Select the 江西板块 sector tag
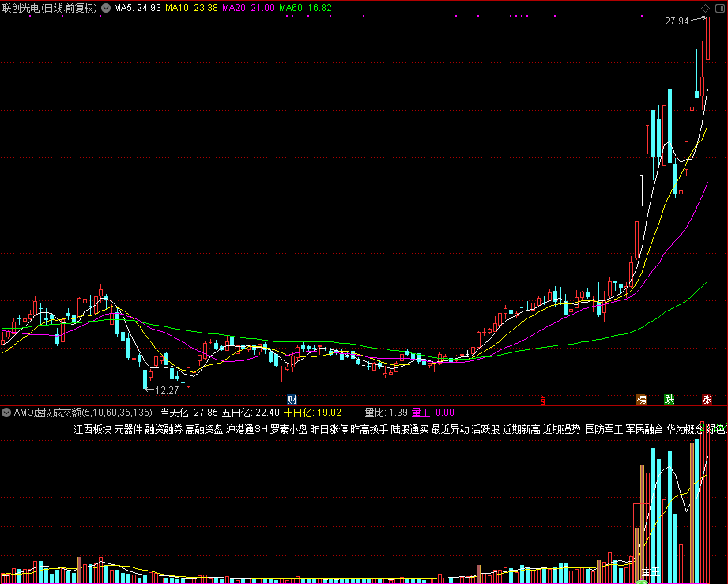Viewport: 728px width, 584px height. 92,429
